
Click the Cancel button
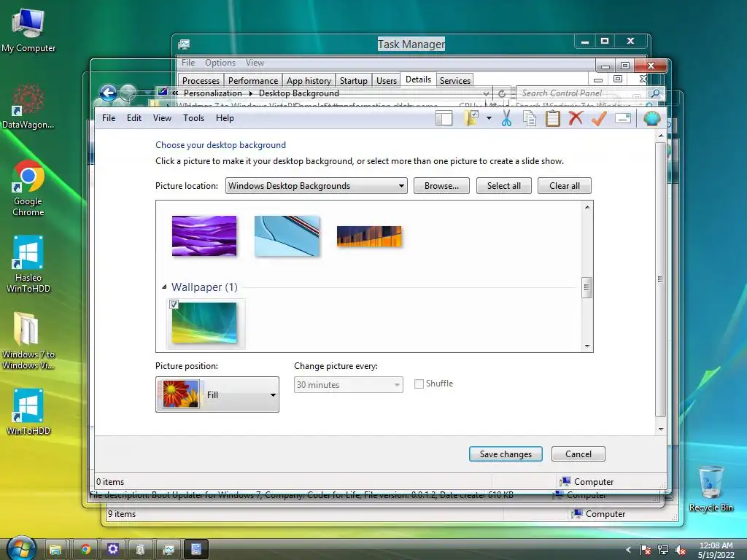pyautogui.click(x=578, y=454)
